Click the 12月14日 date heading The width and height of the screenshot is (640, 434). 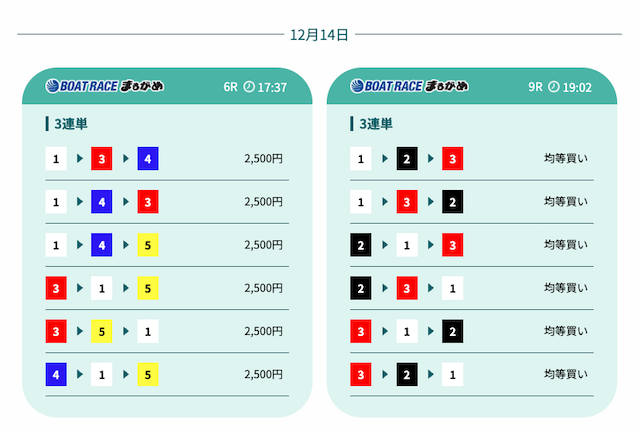click(x=319, y=35)
